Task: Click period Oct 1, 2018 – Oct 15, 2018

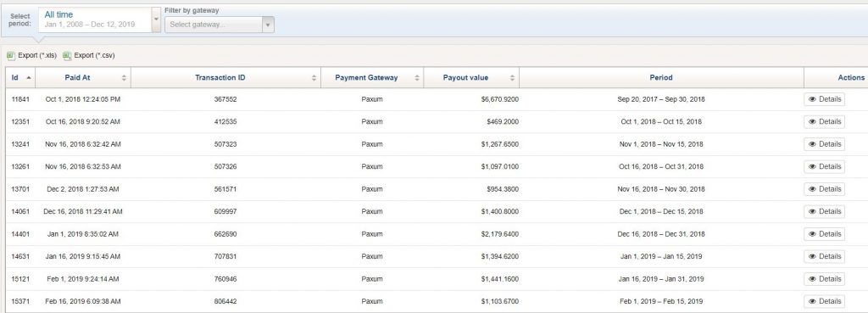Action: coord(661,122)
